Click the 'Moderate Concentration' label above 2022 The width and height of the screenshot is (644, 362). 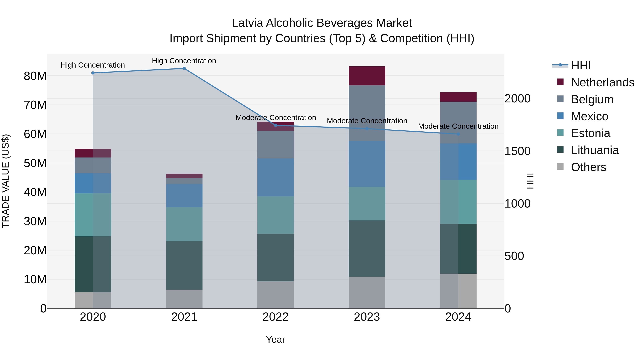[276, 118]
